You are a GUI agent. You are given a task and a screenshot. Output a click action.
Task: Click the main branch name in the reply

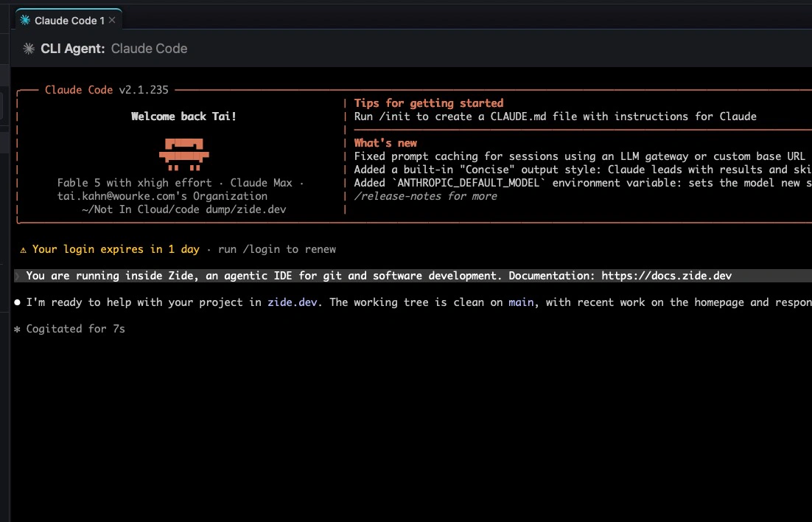(x=521, y=302)
